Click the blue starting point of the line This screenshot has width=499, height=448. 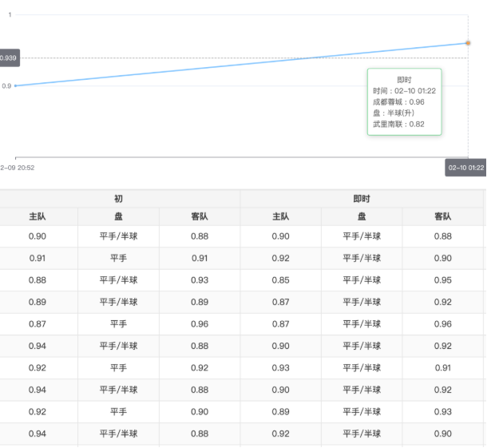[x=15, y=85]
